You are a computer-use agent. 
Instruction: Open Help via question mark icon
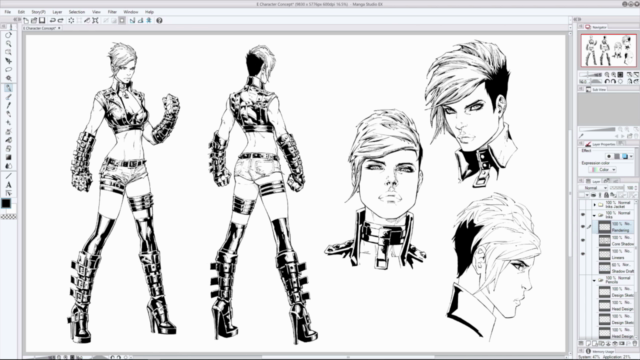click(x=159, y=20)
